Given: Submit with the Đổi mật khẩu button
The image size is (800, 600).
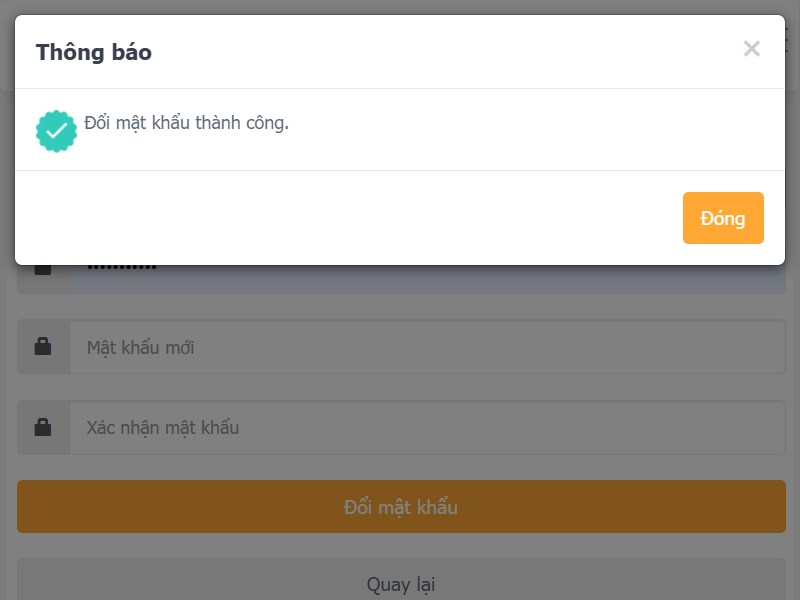Looking at the screenshot, I should coord(401,507).
